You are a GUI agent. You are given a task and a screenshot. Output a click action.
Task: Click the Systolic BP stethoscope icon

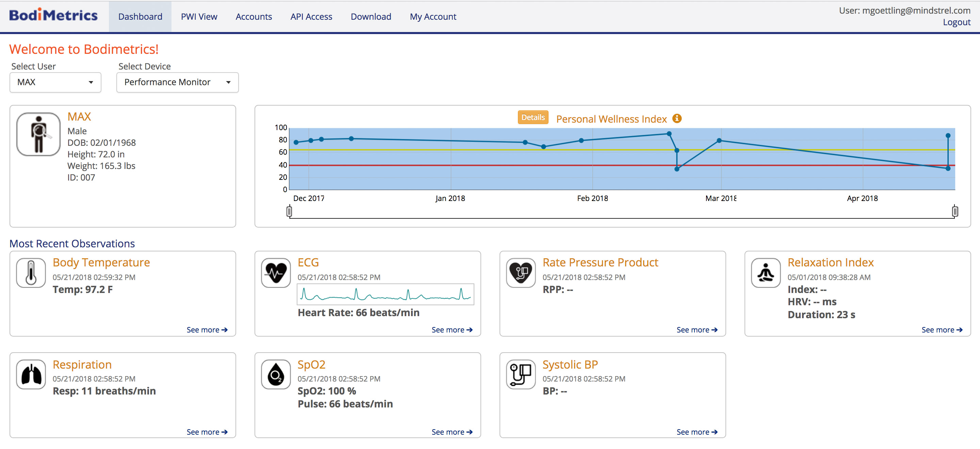pyautogui.click(x=521, y=374)
